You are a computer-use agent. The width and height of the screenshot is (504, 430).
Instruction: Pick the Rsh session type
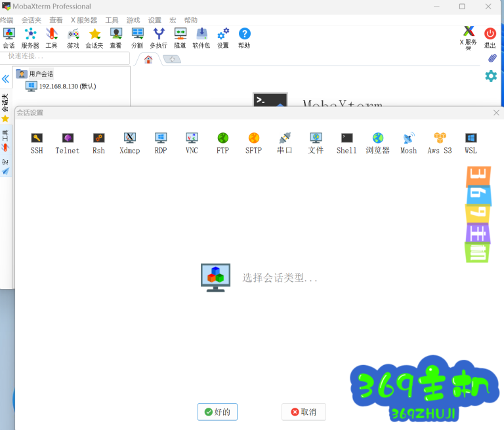coord(98,144)
